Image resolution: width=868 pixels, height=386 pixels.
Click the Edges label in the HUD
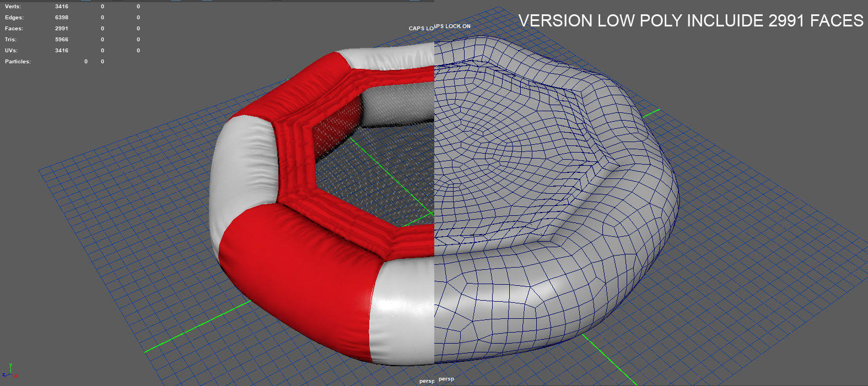[x=14, y=18]
